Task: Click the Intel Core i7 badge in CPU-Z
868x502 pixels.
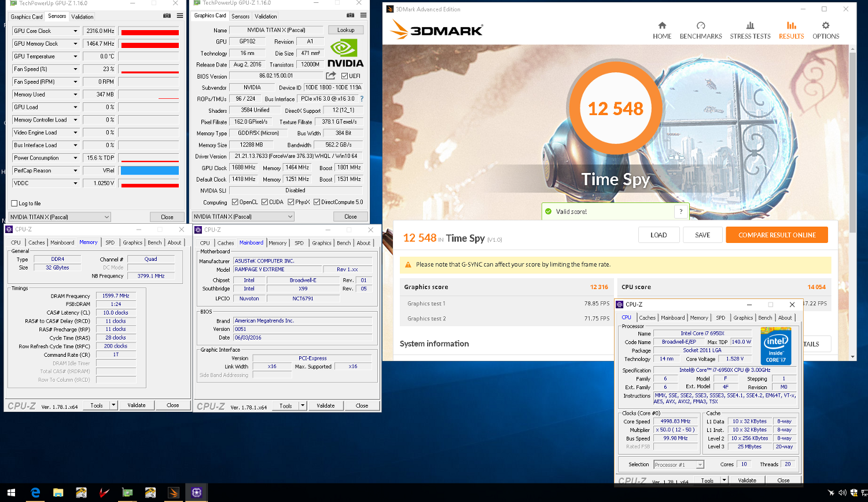Action: (x=776, y=346)
